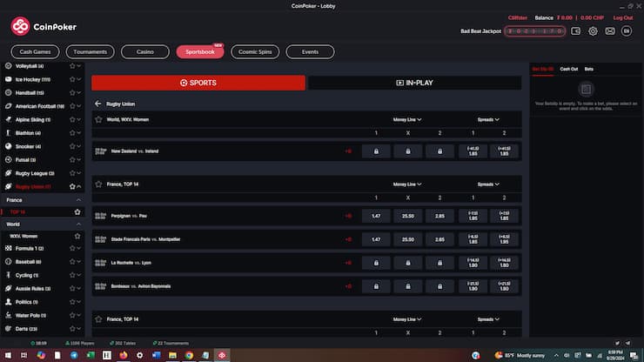Image resolution: width=644 pixels, height=362 pixels.
Task: Bet 25.00 draw for Stade Francais Paris vs Montpellier
Action: point(408,239)
